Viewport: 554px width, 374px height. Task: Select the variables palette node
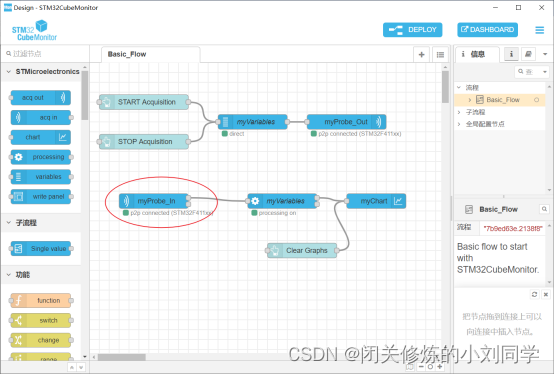coord(41,177)
